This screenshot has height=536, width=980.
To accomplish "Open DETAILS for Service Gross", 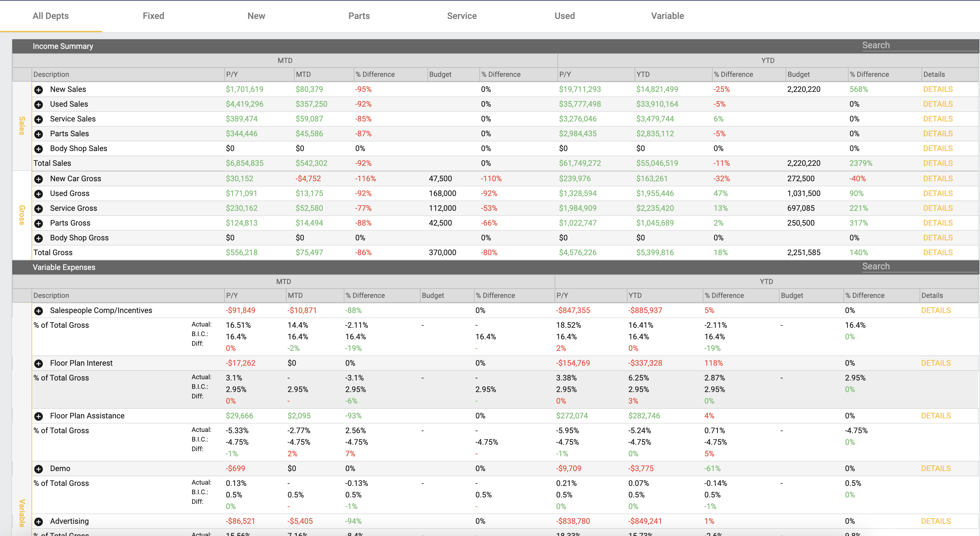I will pyautogui.click(x=938, y=209).
